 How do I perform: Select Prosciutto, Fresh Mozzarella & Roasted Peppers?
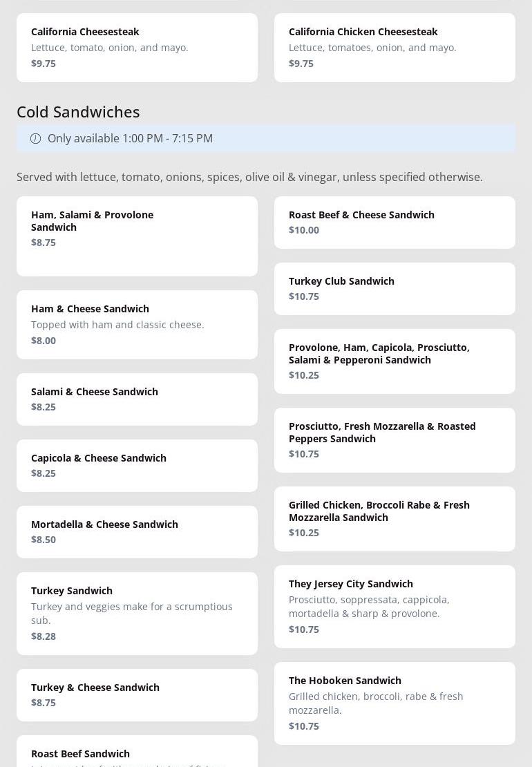[395, 439]
